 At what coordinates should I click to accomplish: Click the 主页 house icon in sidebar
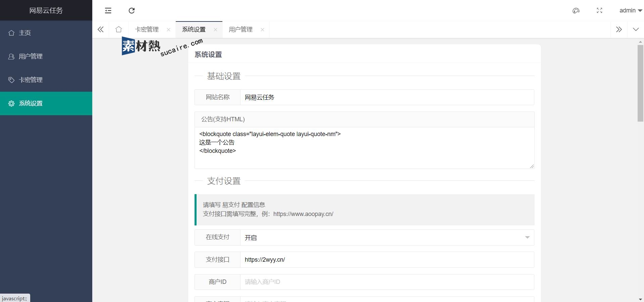(11, 33)
